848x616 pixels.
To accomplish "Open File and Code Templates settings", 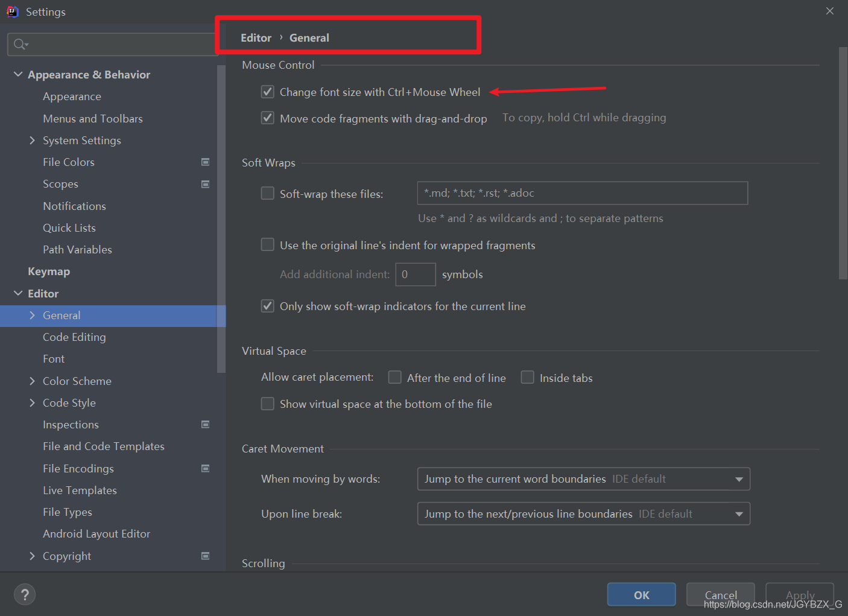I will click(104, 446).
